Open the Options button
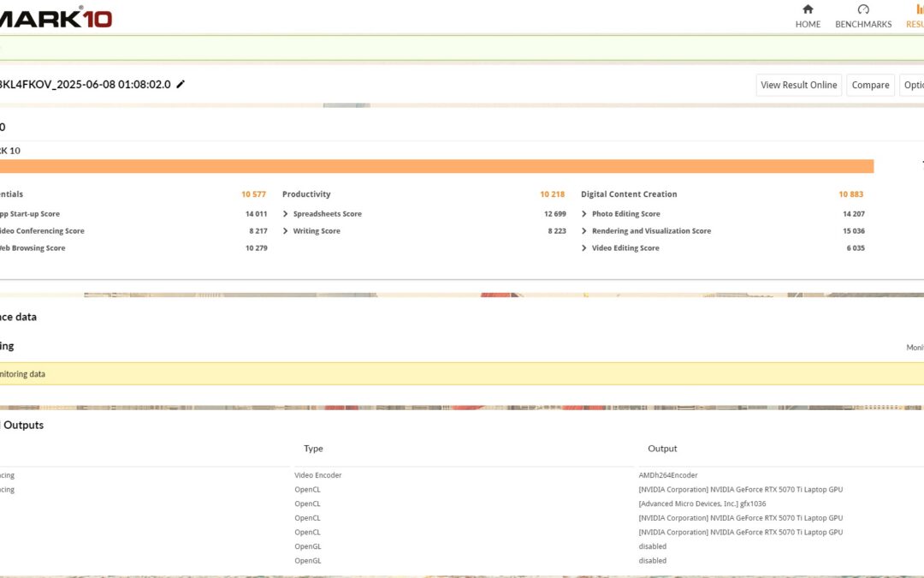This screenshot has width=924, height=578. click(x=912, y=85)
